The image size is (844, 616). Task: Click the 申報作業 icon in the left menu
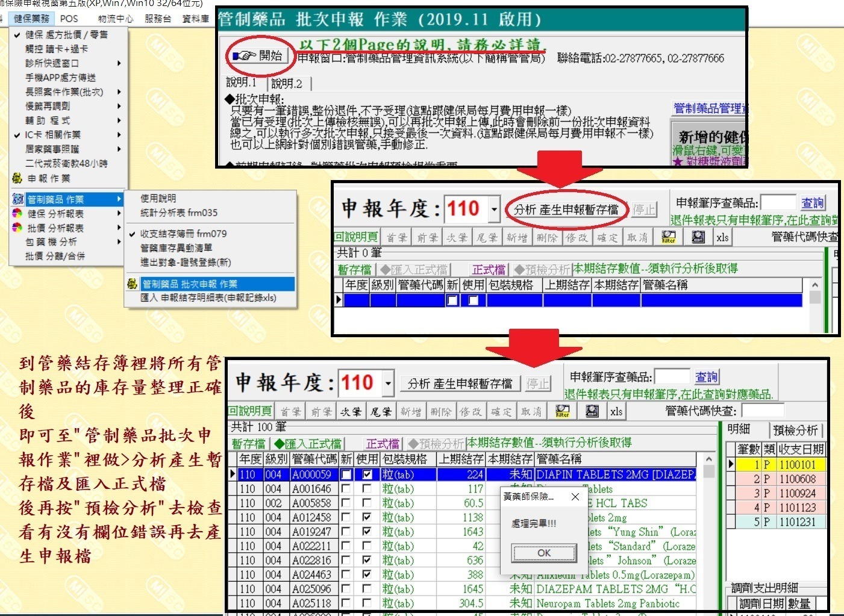click(x=17, y=178)
